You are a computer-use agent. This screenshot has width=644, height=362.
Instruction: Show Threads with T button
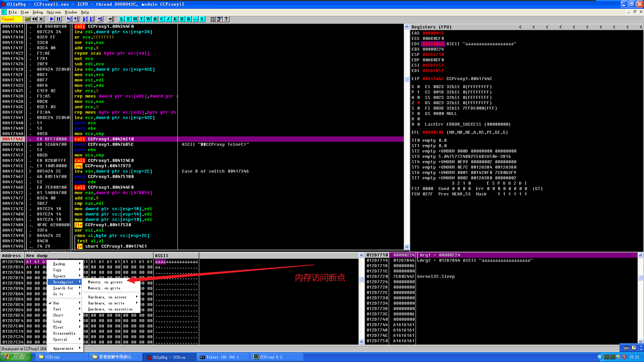(142, 19)
